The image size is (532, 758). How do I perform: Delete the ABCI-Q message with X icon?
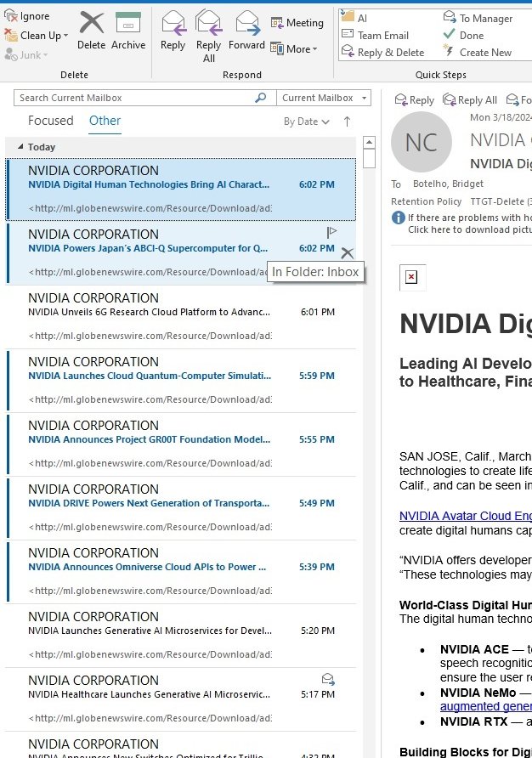pyautogui.click(x=348, y=253)
